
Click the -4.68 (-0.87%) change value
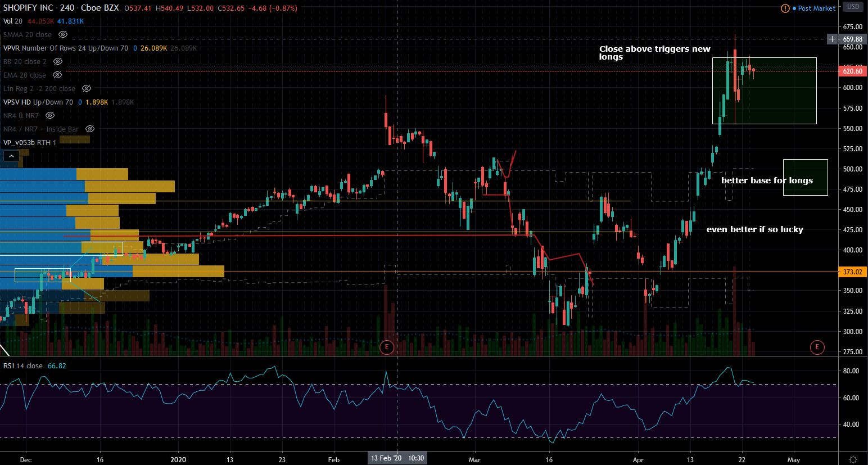[273, 8]
